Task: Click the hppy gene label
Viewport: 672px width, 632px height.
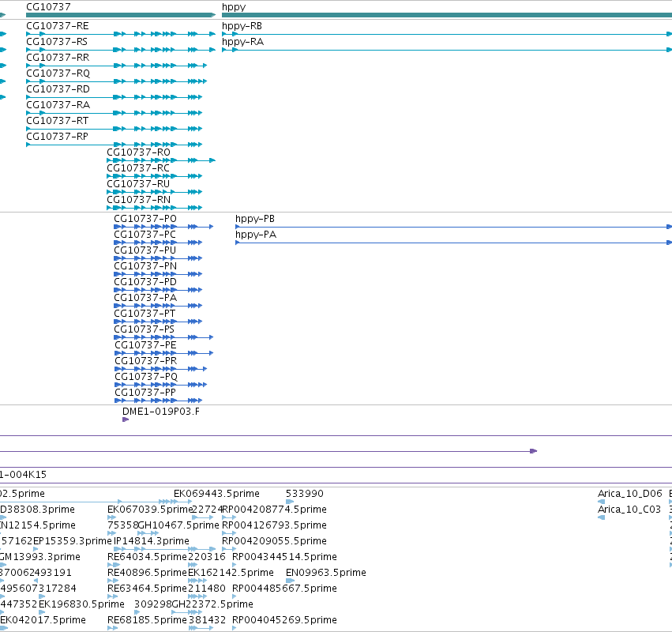Action: (x=234, y=7)
